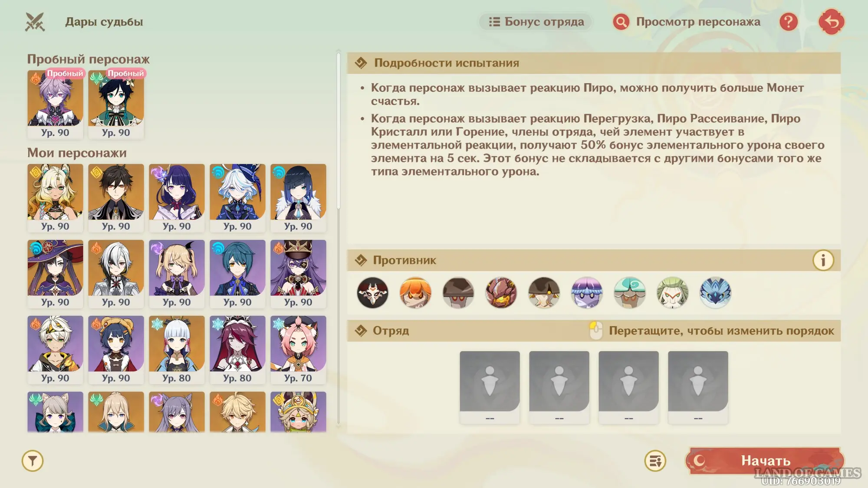Click the character list vertical scrollbar
868x488 pixels.
[x=339, y=130]
